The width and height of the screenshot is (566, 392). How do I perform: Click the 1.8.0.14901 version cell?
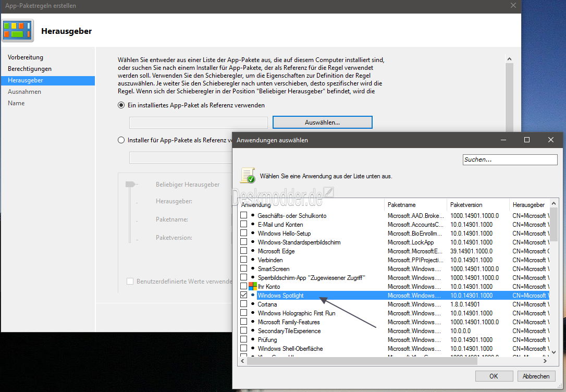[465, 304]
